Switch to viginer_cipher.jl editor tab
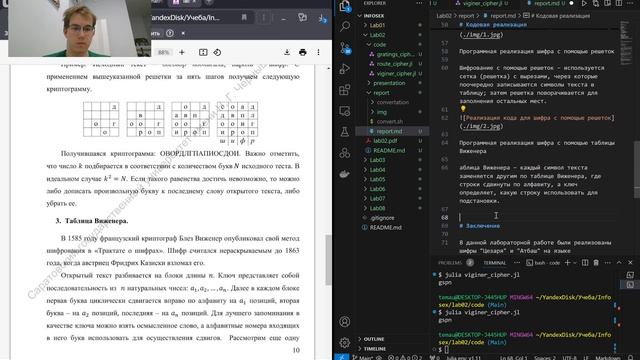Image resolution: width=640 pixels, height=360 pixels. click(x=482, y=3)
